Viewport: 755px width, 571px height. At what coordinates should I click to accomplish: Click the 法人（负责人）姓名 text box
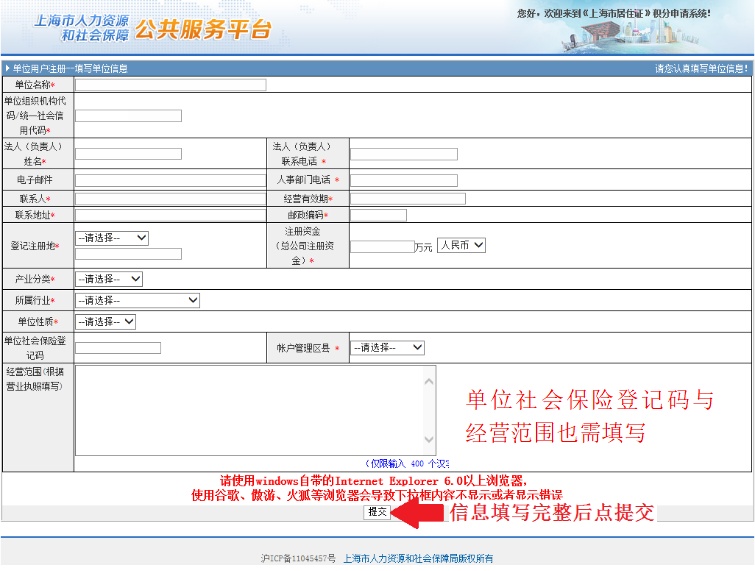click(x=128, y=154)
